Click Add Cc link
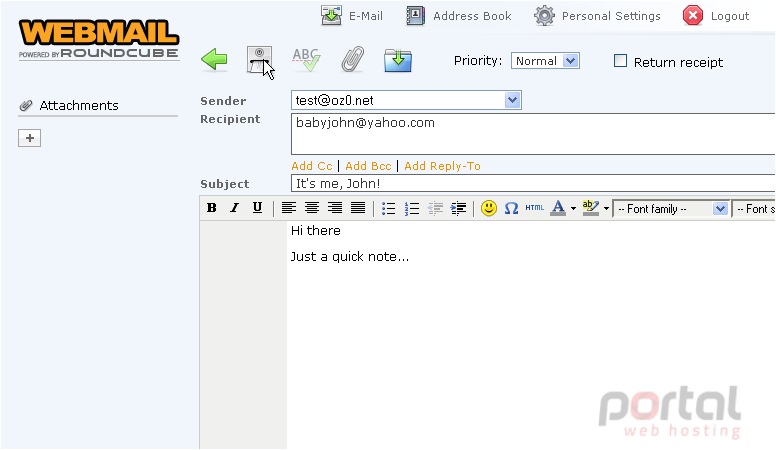This screenshot has height=450, width=776. 312,166
